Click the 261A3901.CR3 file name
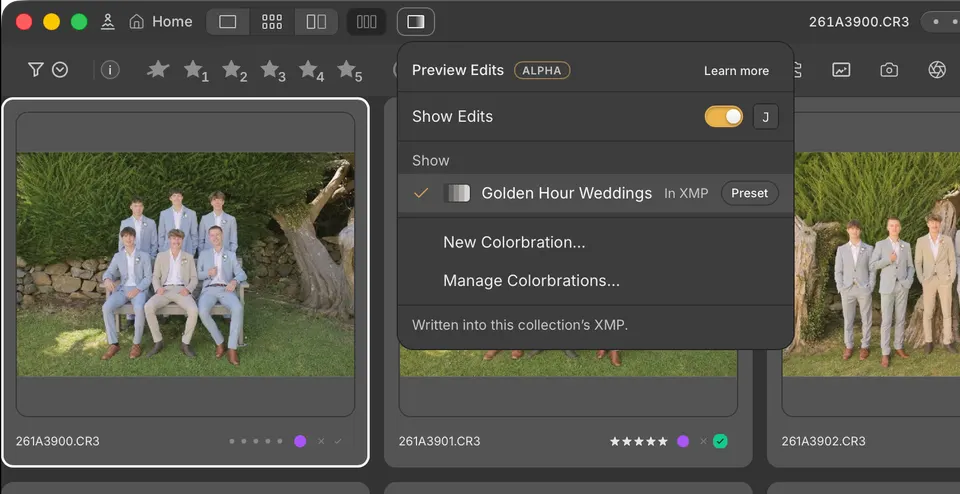Image resolution: width=960 pixels, height=494 pixels. (x=440, y=441)
